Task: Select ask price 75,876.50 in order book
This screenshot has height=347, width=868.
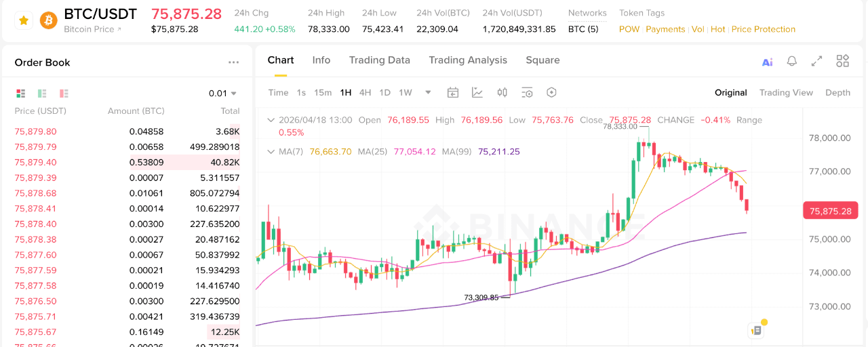Action: click(x=35, y=301)
